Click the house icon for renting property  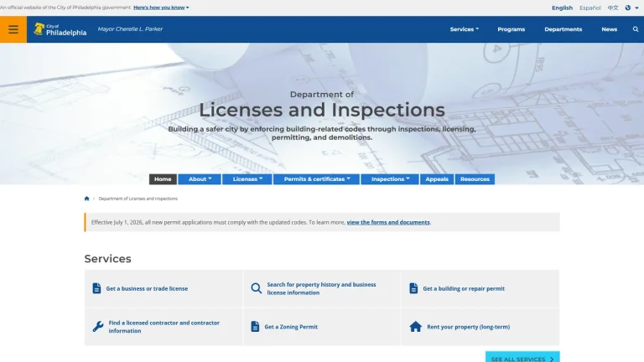[416, 327]
